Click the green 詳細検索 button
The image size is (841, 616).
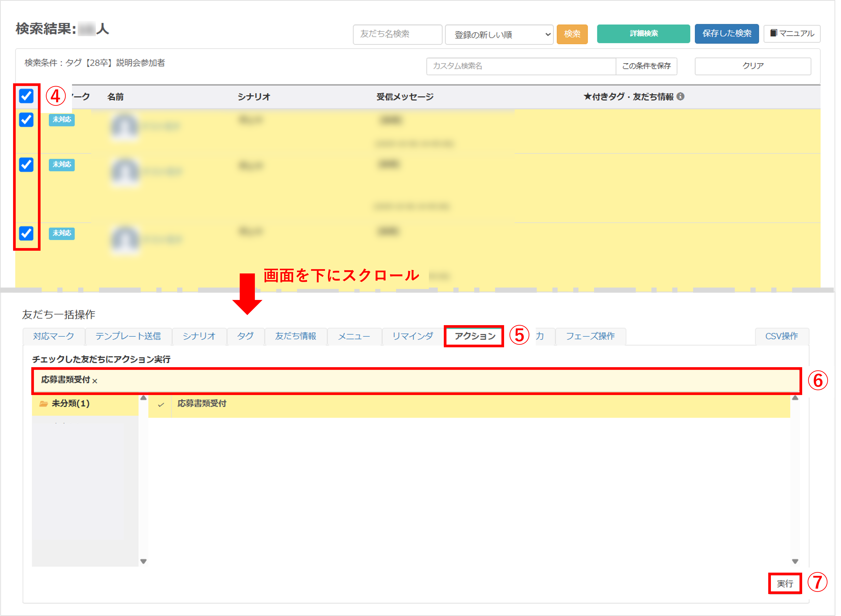click(x=643, y=34)
